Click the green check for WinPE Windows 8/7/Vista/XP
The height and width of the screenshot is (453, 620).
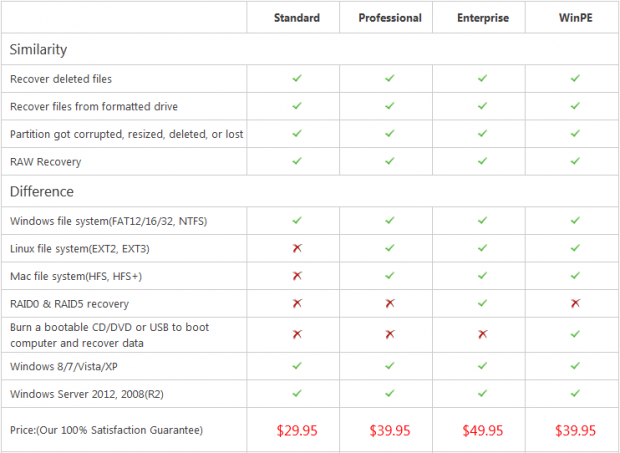575,366
